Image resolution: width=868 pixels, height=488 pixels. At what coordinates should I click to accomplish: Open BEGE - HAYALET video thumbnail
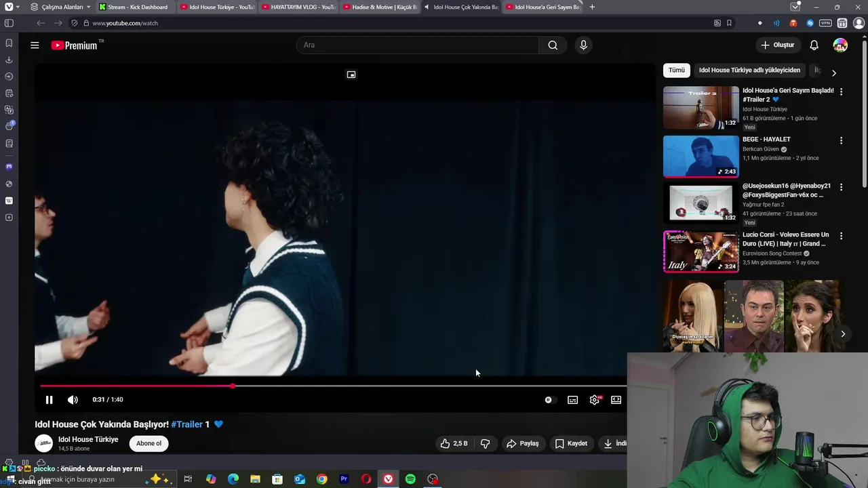click(x=701, y=156)
